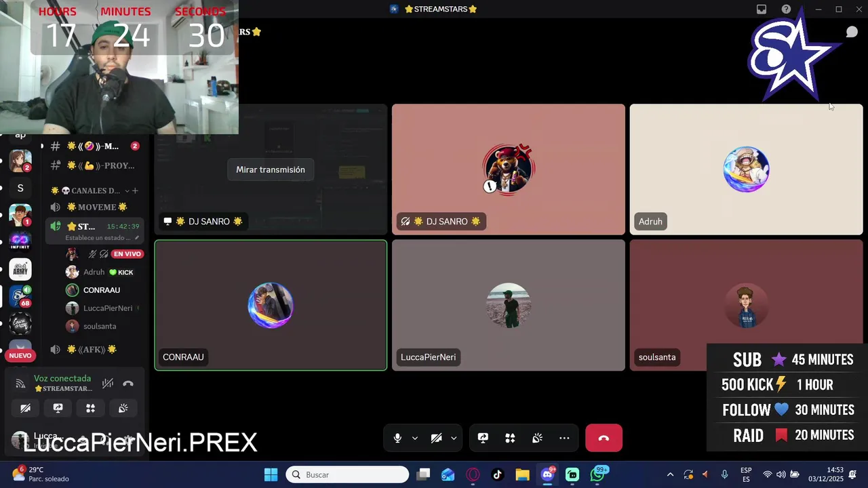Show hidden system tray icons
The image size is (868, 488).
click(x=670, y=474)
